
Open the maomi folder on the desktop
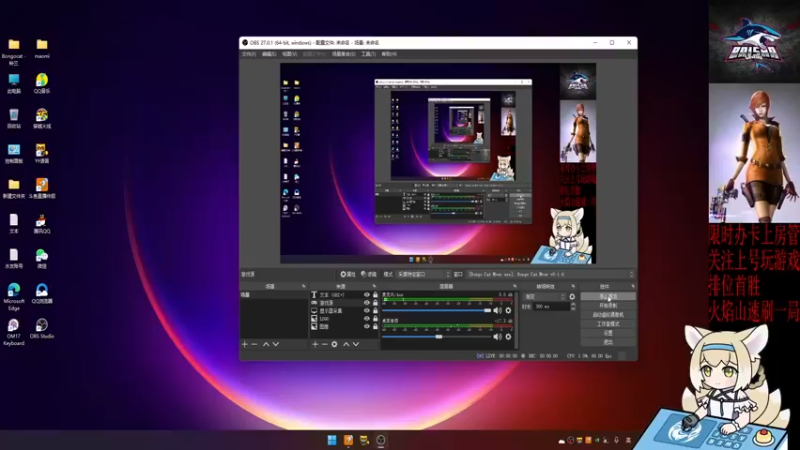click(x=42, y=48)
